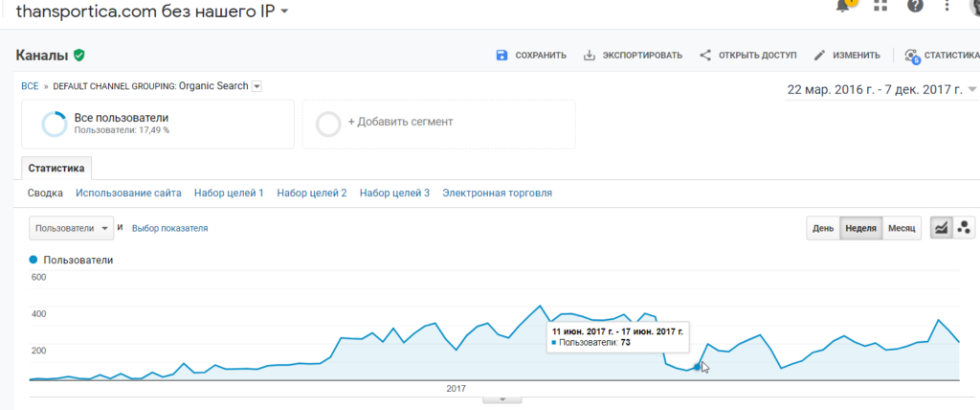Click the pencil edit icon
The width and height of the screenshot is (980, 410).
coord(819,56)
